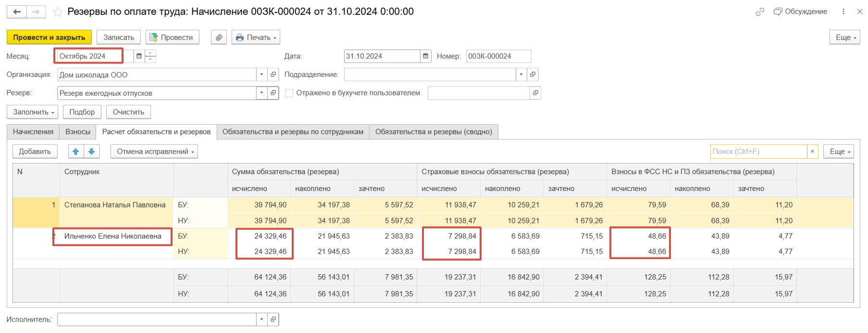Move row down with blue arrow
This screenshot has height=333, width=868.
coord(91,152)
